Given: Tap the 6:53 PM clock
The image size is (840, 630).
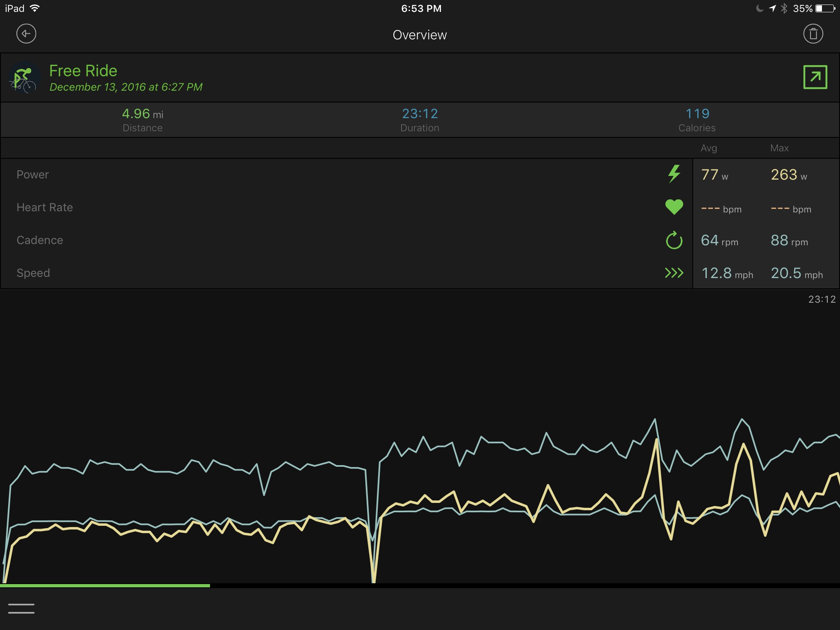Looking at the screenshot, I should [x=421, y=9].
